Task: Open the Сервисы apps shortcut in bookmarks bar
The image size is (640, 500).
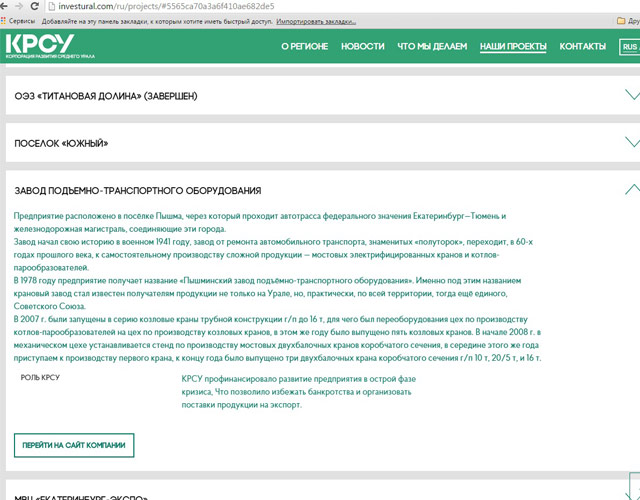Action: [x=20, y=20]
